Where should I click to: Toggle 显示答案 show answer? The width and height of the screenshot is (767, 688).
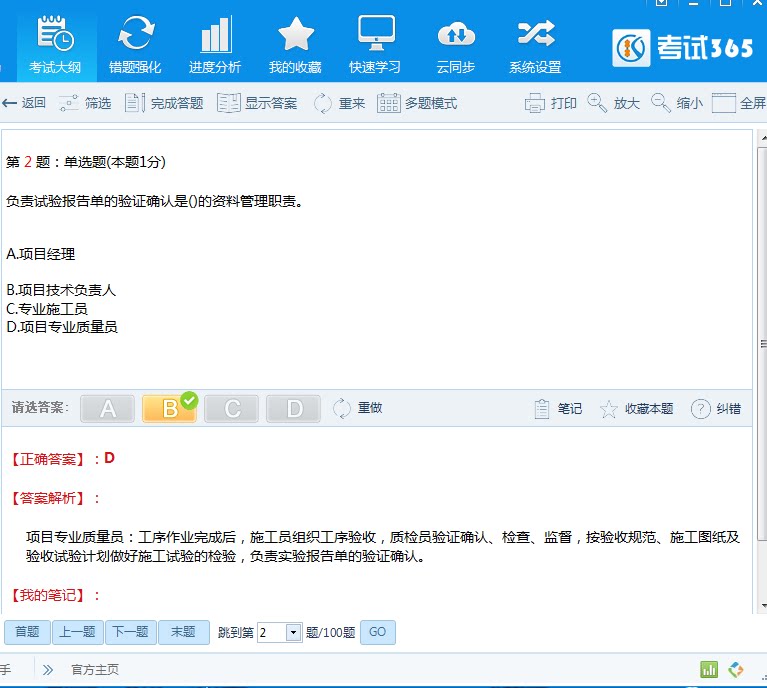(257, 103)
